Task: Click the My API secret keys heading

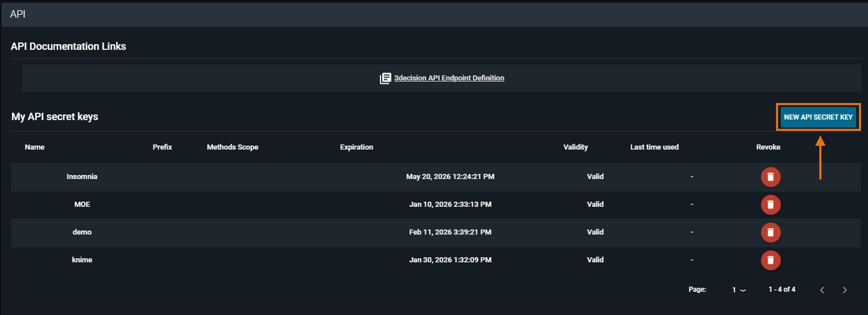Action: pyautogui.click(x=55, y=117)
